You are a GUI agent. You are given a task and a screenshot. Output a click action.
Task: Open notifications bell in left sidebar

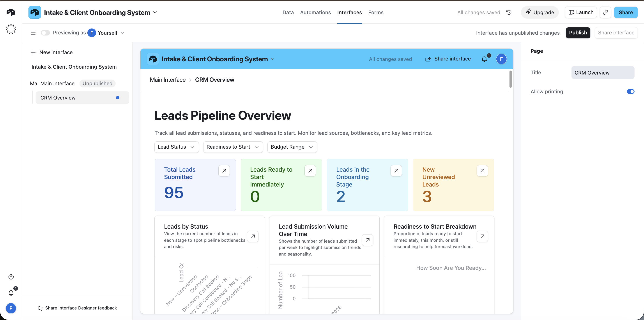click(11, 293)
